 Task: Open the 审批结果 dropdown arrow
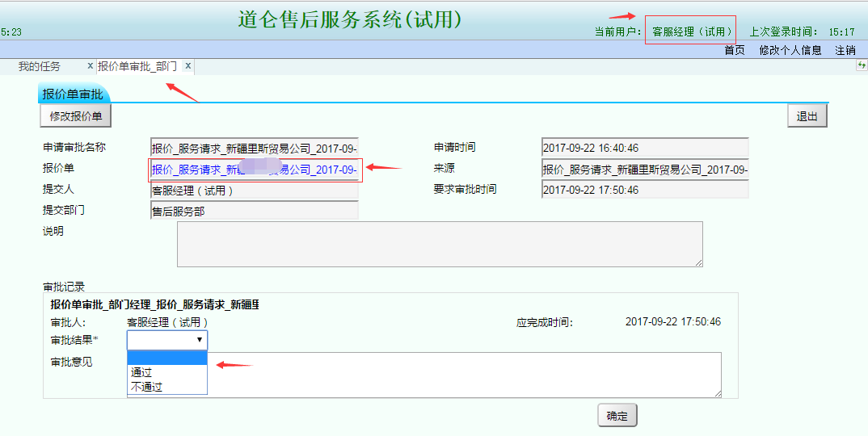pyautogui.click(x=200, y=340)
